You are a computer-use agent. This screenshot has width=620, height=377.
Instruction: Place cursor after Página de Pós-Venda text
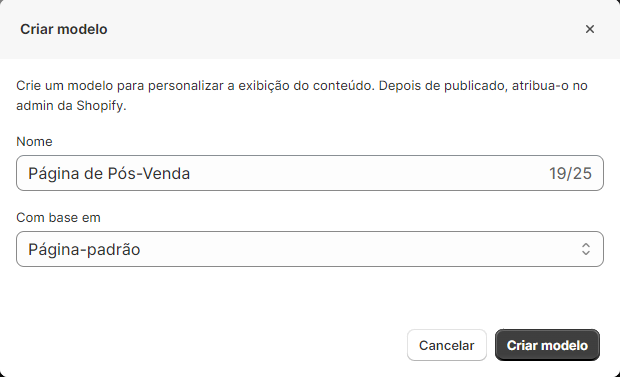point(191,174)
